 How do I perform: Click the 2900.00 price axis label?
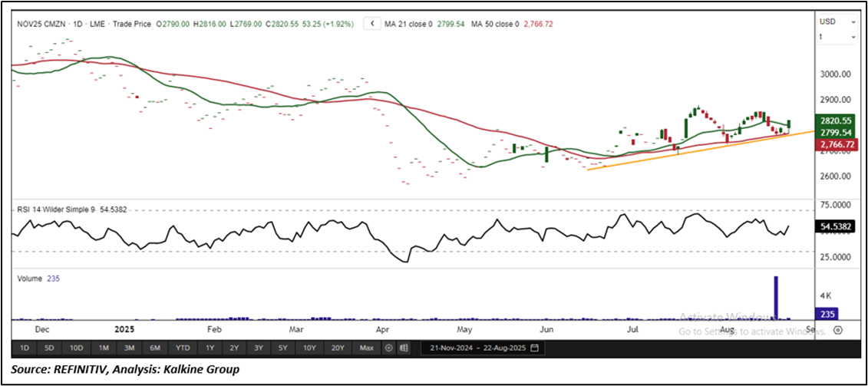click(834, 100)
